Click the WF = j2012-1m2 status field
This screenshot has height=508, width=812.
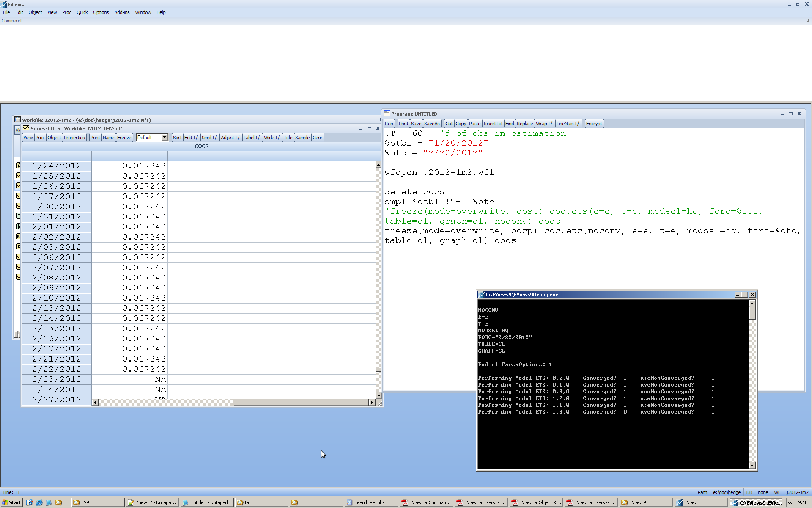pos(791,492)
